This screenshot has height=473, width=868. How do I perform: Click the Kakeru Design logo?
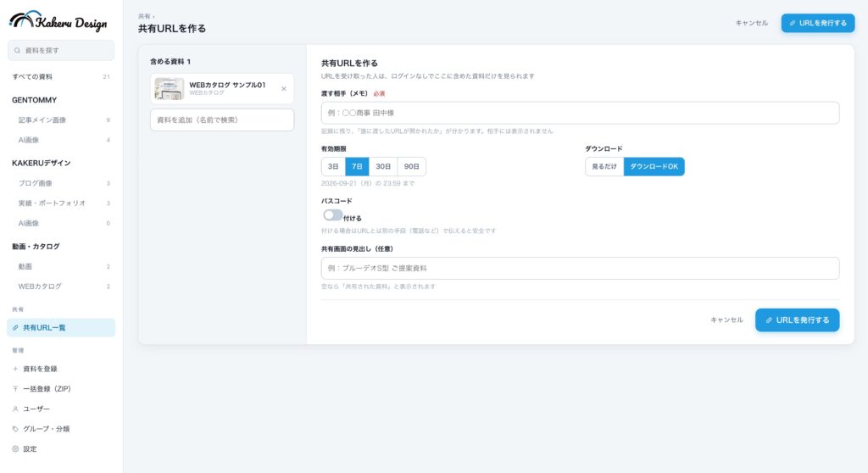click(x=58, y=21)
